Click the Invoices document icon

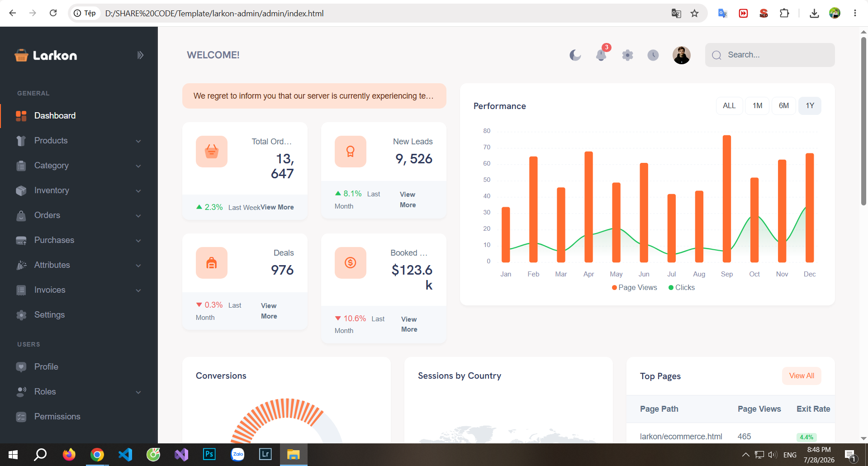tap(21, 290)
